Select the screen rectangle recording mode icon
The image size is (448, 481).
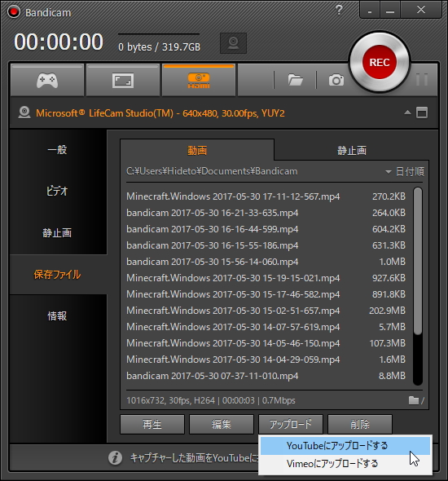[x=122, y=81]
